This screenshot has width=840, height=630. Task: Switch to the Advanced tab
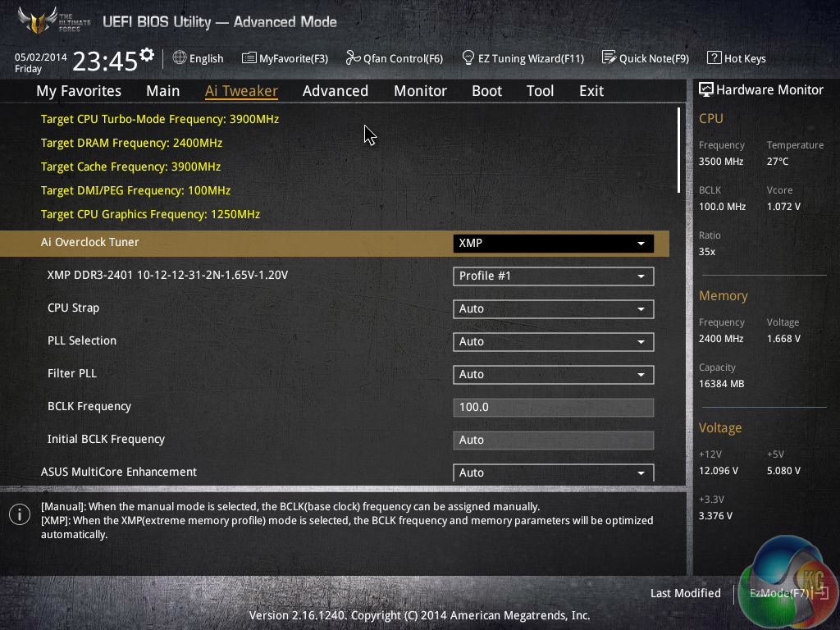[x=335, y=91]
